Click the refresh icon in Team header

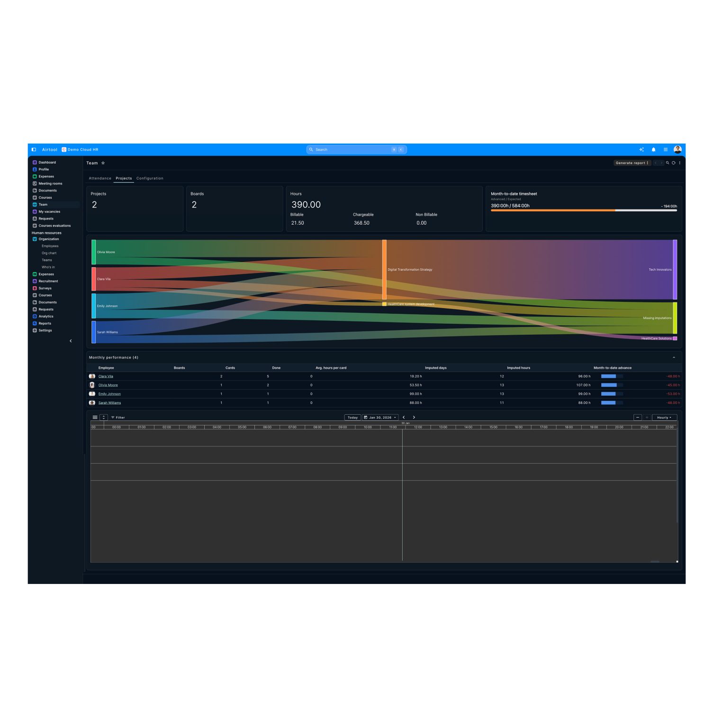tap(673, 163)
